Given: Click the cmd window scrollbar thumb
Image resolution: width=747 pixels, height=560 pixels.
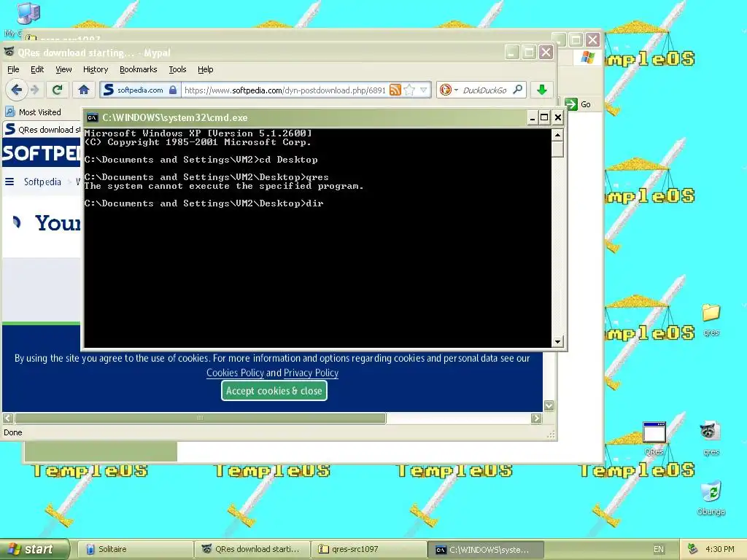Looking at the screenshot, I should tap(557, 149).
